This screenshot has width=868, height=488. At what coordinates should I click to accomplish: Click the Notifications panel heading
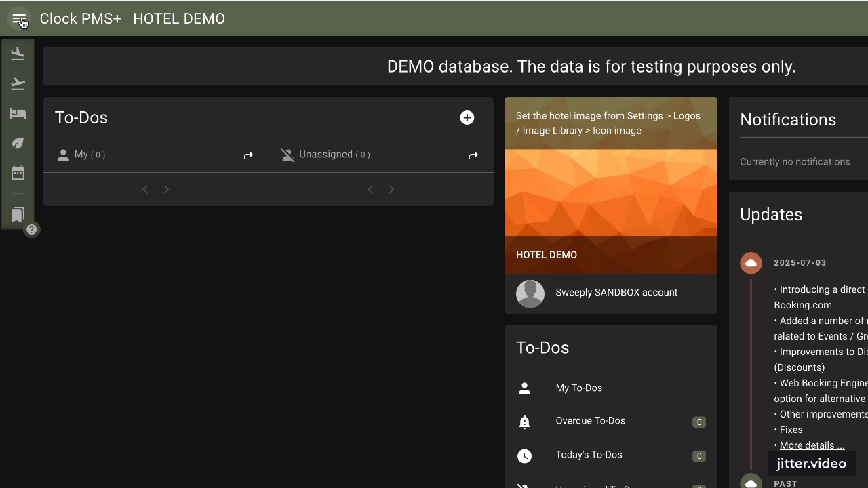point(788,120)
